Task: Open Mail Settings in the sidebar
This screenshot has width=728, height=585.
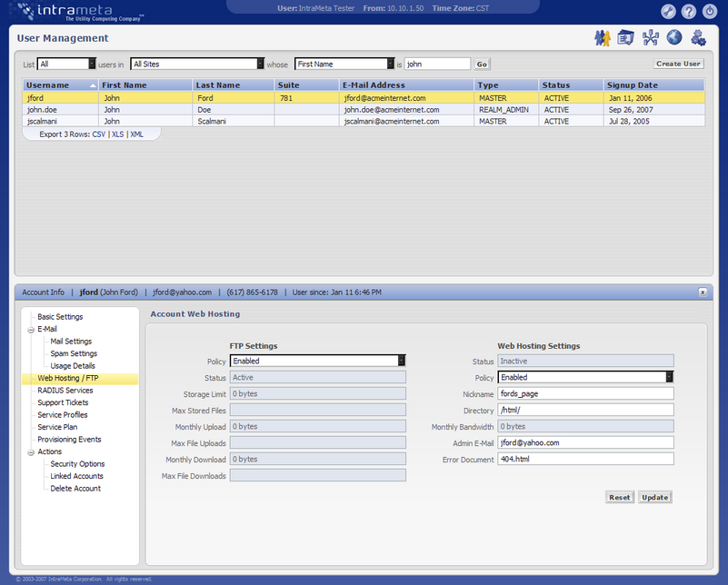Action: [x=71, y=342]
